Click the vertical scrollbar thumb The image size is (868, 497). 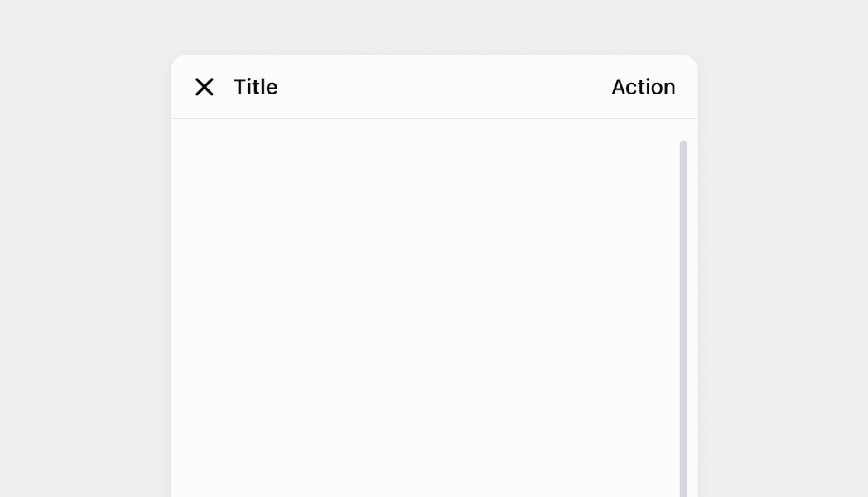683,315
